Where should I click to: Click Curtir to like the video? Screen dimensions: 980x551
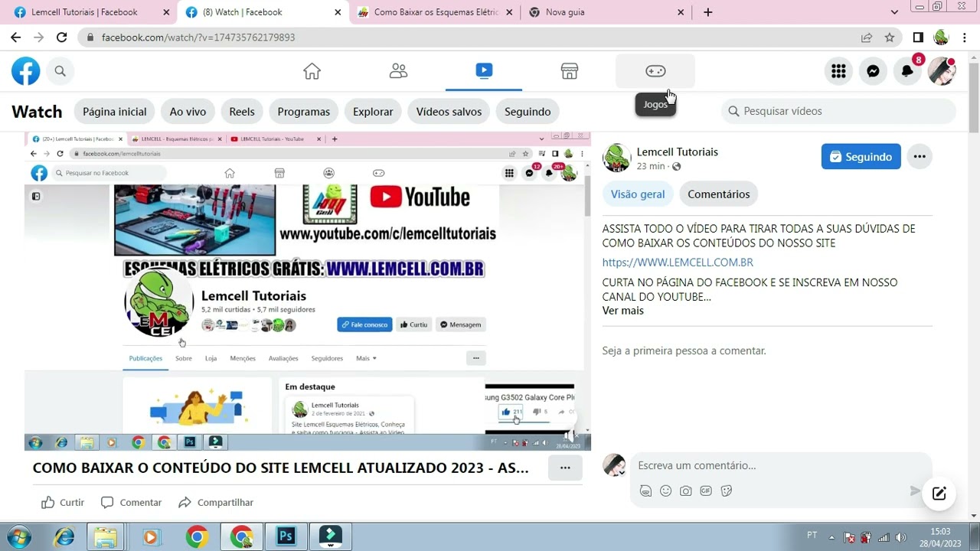point(63,503)
